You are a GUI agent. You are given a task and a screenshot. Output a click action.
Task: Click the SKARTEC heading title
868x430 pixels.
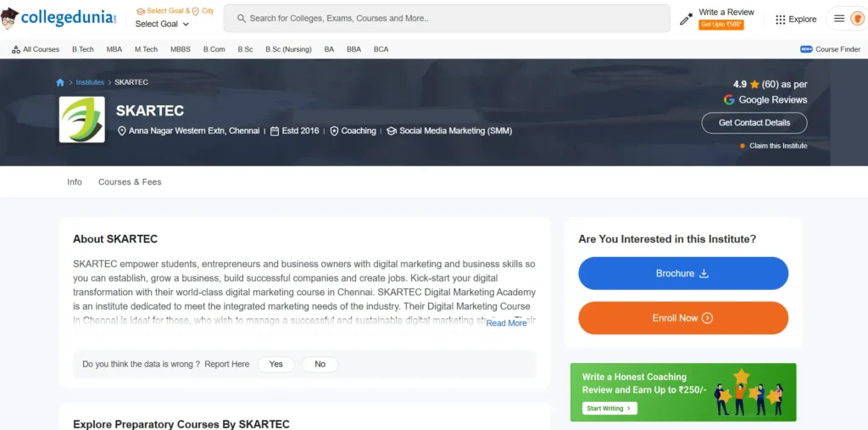pyautogui.click(x=150, y=111)
